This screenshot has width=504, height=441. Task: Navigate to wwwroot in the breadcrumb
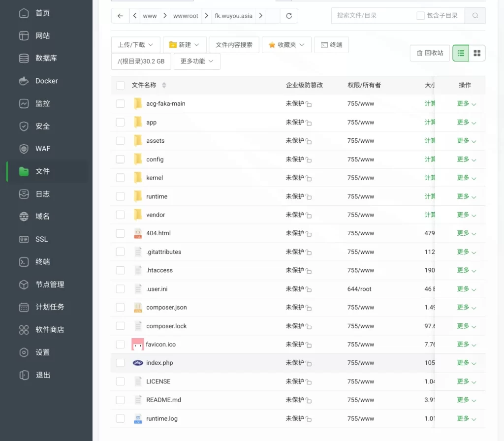tap(186, 15)
